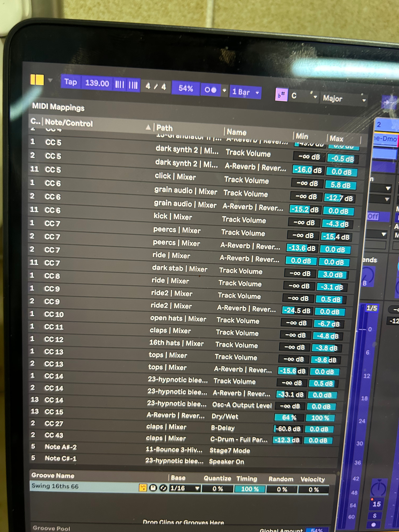399x532 pixels.
Task: Click the tempo nudge down bars icon
Action: click(119, 85)
